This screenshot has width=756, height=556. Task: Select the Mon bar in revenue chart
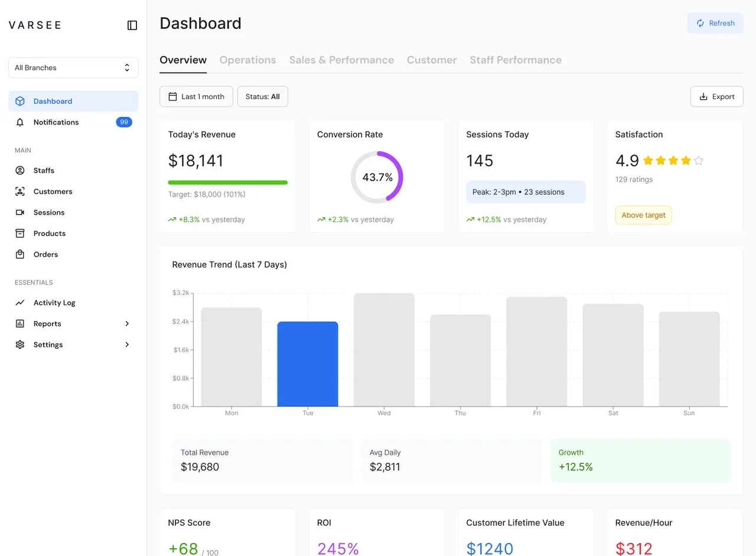[232, 357]
